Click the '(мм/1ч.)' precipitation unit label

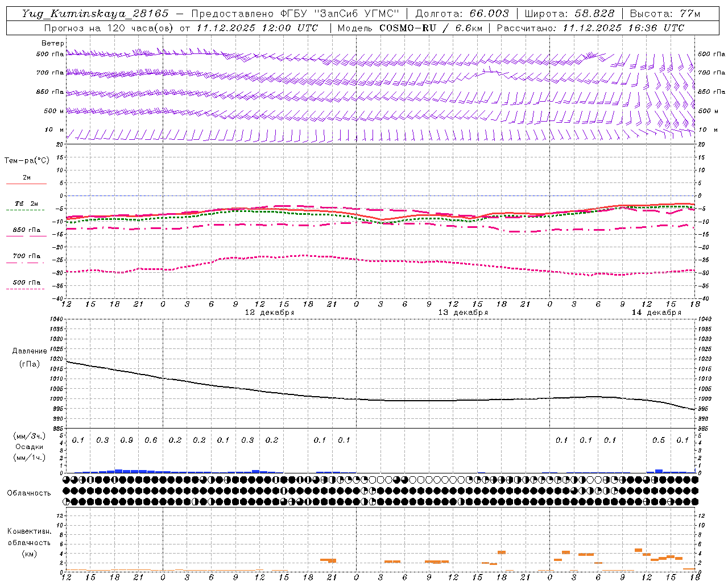click(x=30, y=458)
